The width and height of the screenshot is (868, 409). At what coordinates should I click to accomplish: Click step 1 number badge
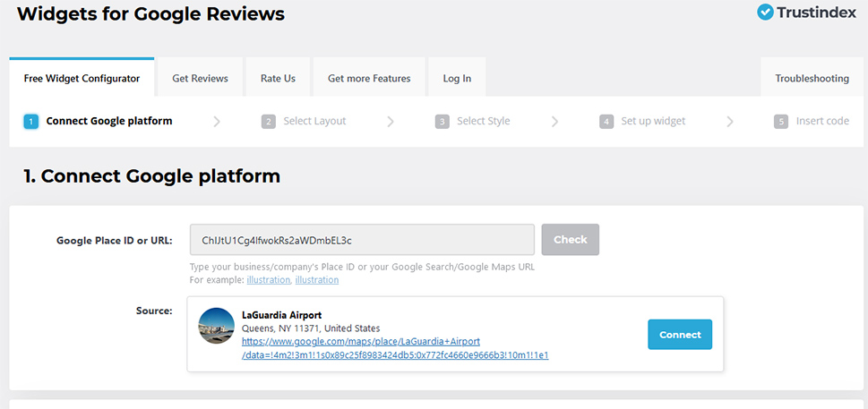coord(31,122)
